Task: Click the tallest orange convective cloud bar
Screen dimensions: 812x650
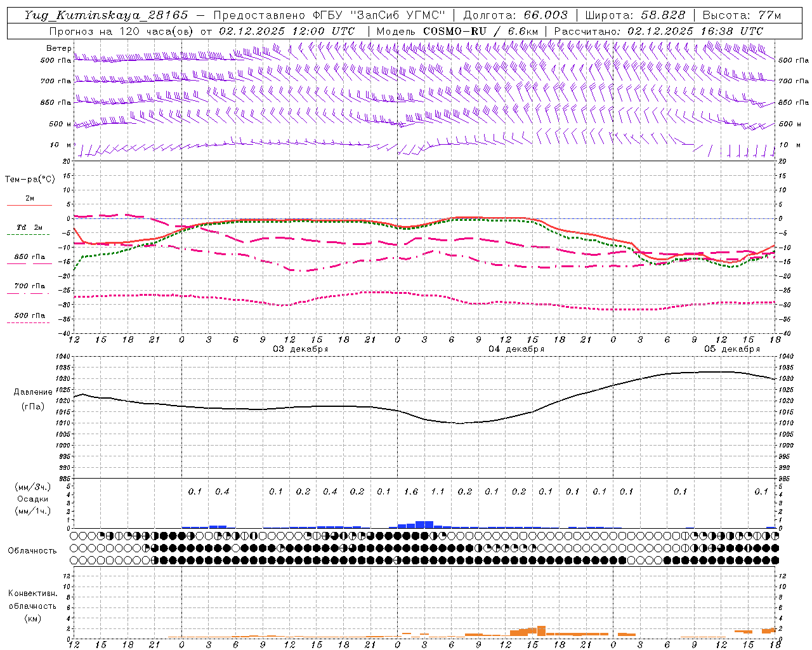Action: pos(541,631)
